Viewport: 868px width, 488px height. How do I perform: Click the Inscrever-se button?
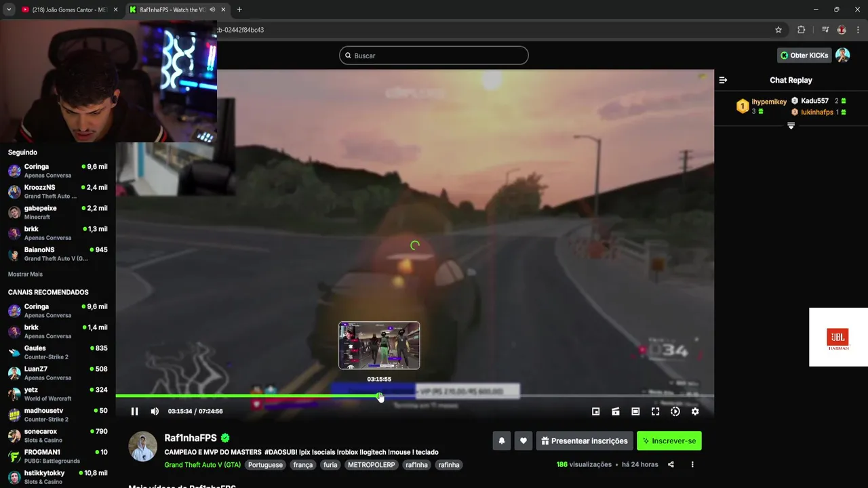click(669, 441)
